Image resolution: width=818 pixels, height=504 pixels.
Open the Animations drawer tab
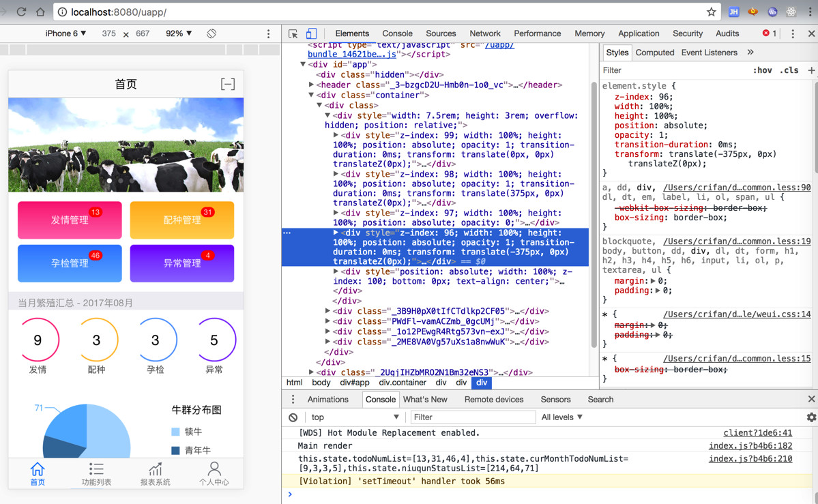coord(327,399)
